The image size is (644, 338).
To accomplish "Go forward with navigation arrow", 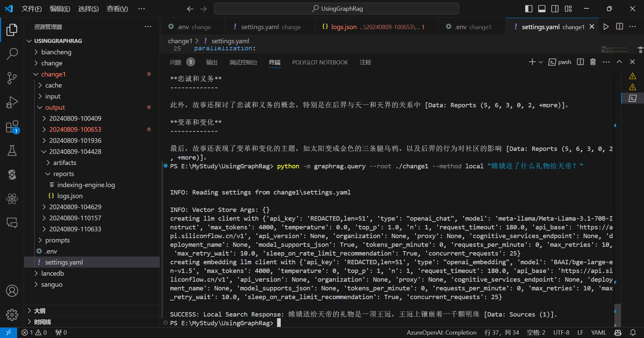I will 203,9.
